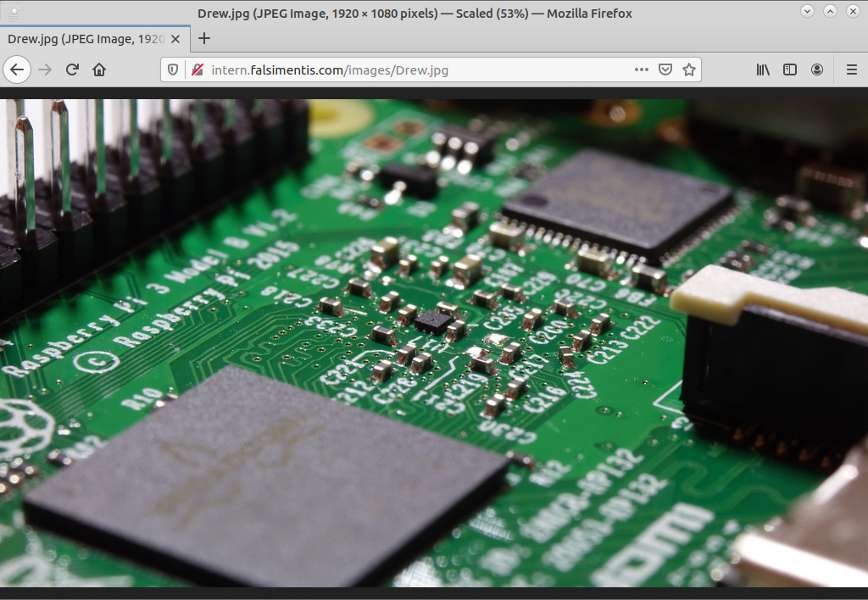Open the Firefox home page
This screenshot has height=600, width=868.
99,69
